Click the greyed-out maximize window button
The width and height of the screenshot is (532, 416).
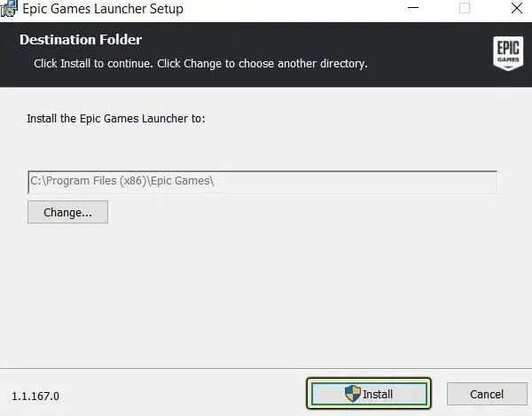click(x=464, y=8)
